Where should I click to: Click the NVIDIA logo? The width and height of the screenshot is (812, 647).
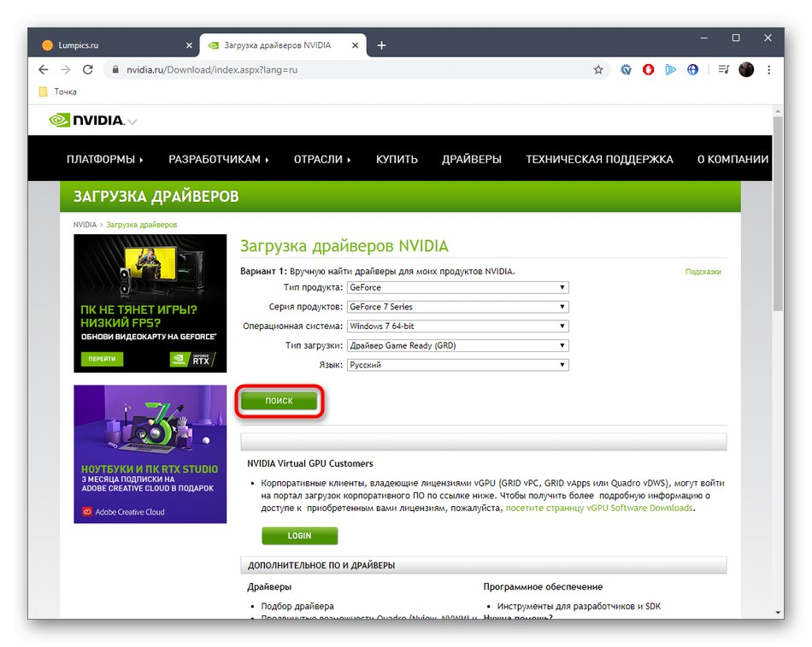pyautogui.click(x=87, y=121)
